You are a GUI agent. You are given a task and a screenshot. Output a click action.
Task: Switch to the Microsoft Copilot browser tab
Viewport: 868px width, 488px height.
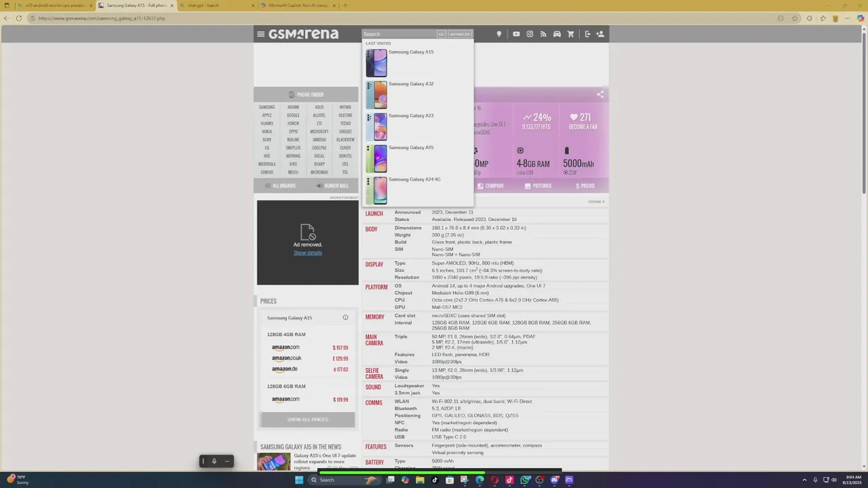point(298,5)
